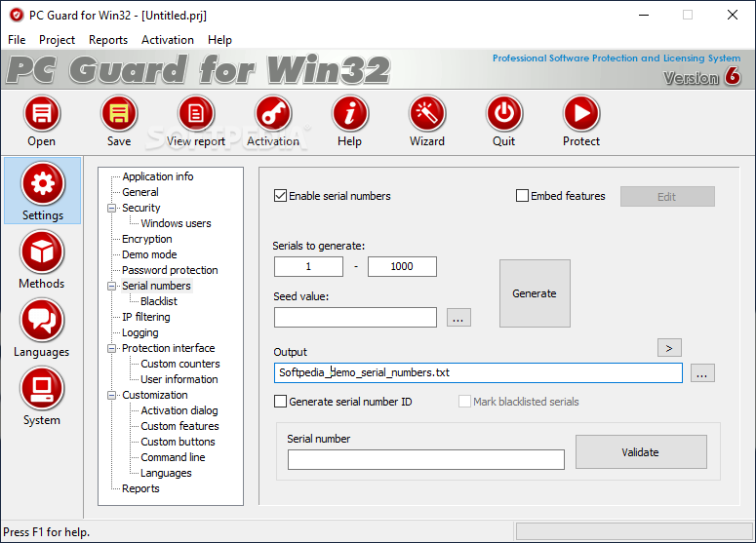Focus the Serial number input field

pos(426,459)
